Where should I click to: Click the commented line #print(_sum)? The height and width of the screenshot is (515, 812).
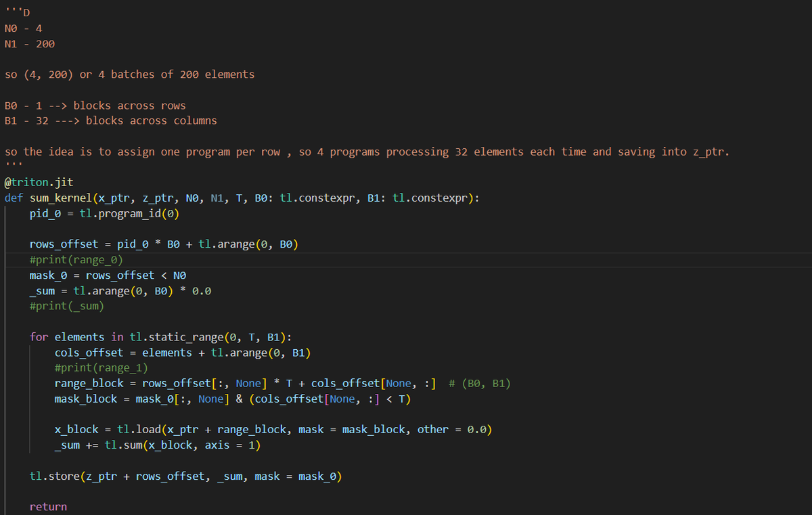click(x=66, y=306)
